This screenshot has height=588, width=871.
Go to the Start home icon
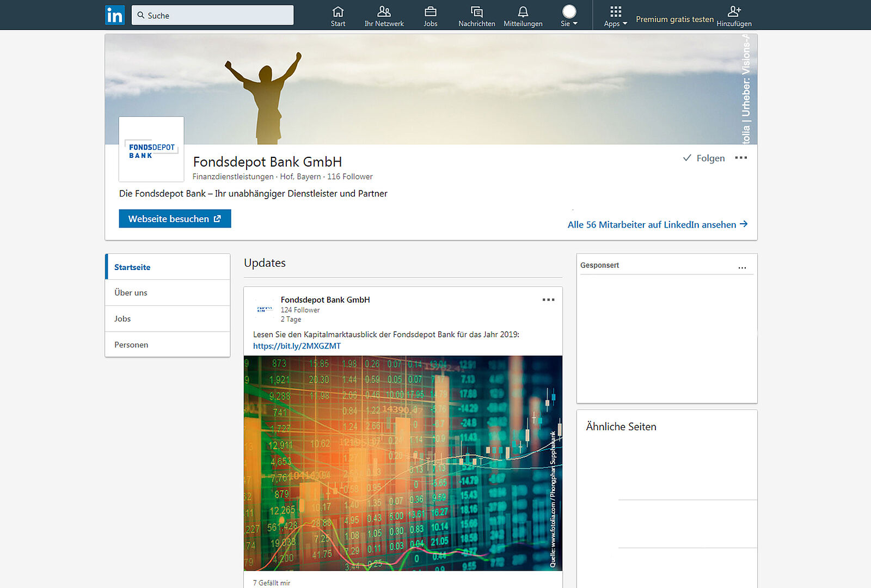338,16
